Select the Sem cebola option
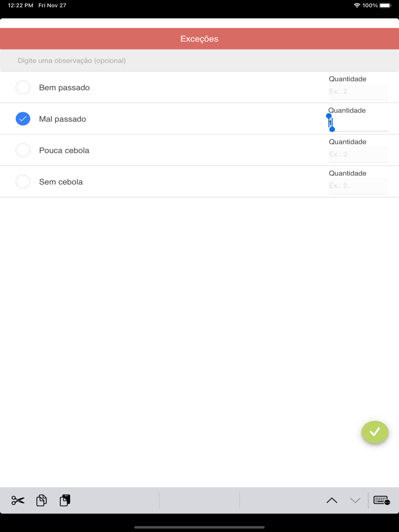 23,182
